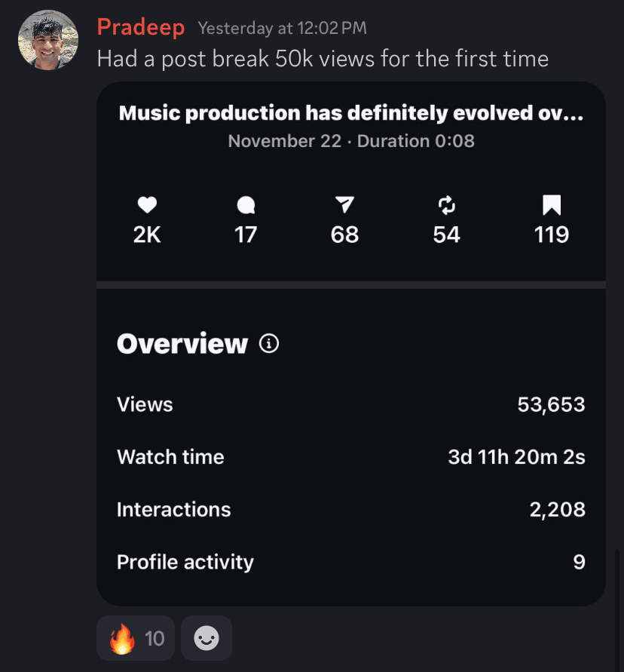
Task: Open Pradeep's username profile
Action: (x=140, y=28)
